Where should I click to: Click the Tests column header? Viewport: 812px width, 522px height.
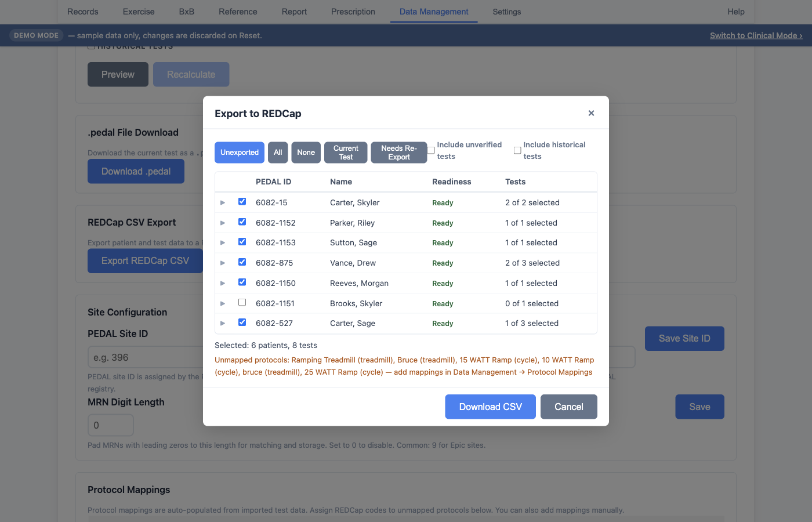[x=516, y=182]
